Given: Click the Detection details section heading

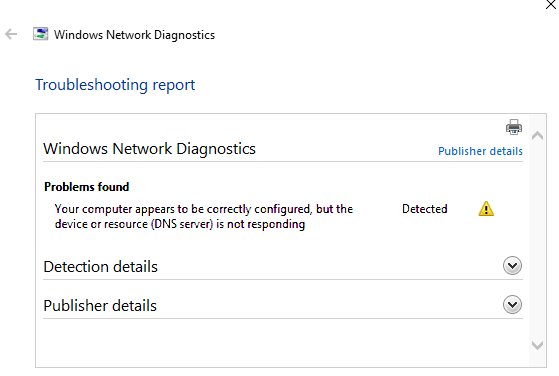Looking at the screenshot, I should tap(101, 267).
